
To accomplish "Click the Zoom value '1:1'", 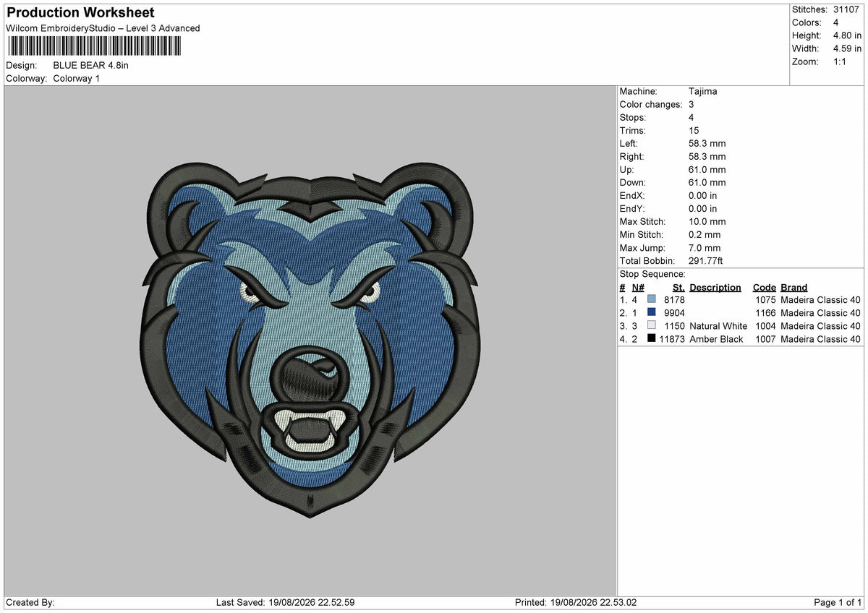I will (841, 61).
